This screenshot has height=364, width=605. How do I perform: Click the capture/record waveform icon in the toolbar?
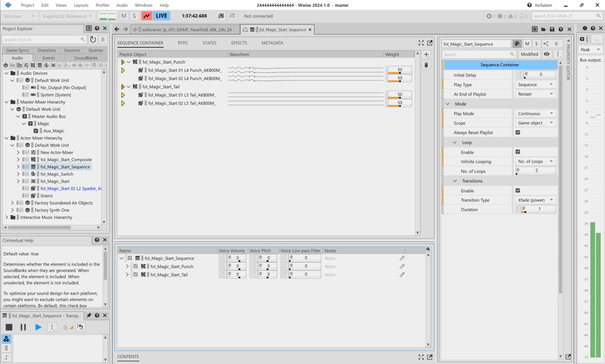[147, 16]
